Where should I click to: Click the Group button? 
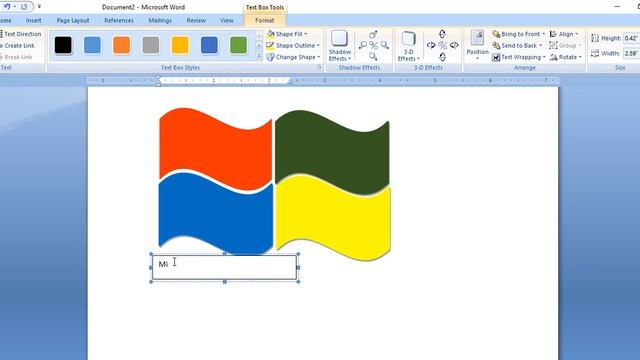(x=565, y=46)
